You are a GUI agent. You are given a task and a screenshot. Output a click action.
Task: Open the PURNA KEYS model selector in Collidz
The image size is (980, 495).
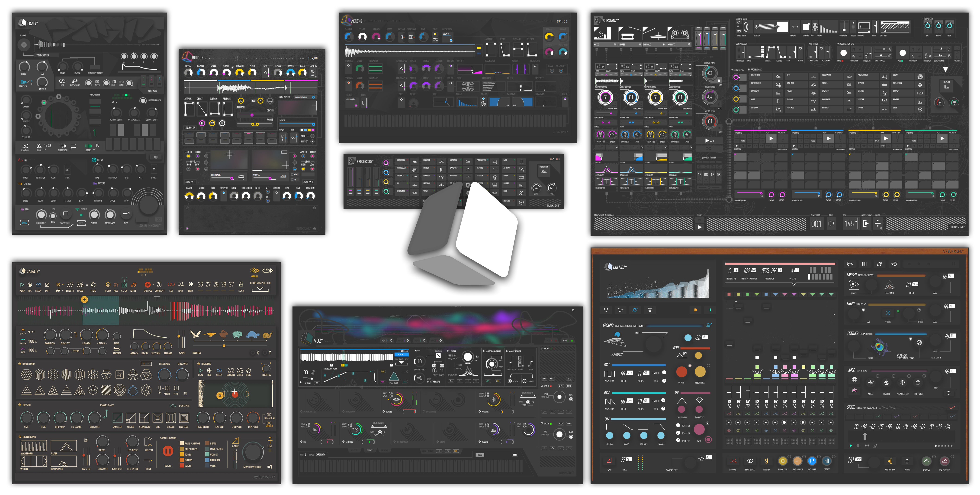click(617, 355)
